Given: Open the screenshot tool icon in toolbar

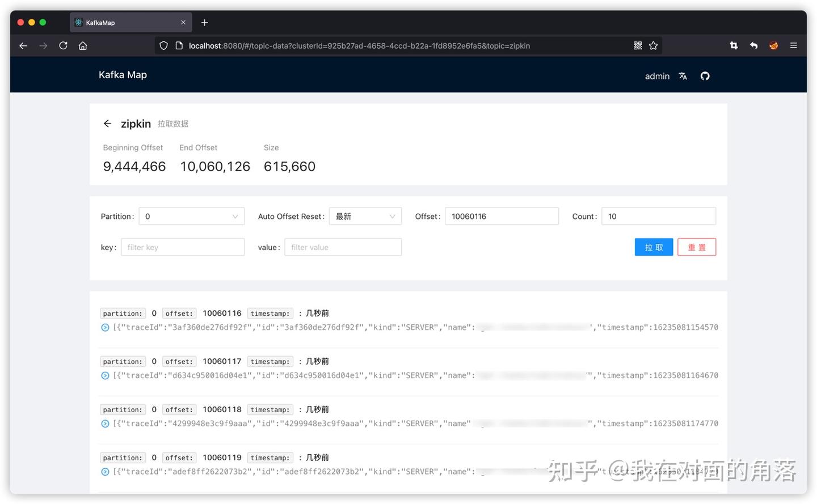Looking at the screenshot, I should 733,45.
